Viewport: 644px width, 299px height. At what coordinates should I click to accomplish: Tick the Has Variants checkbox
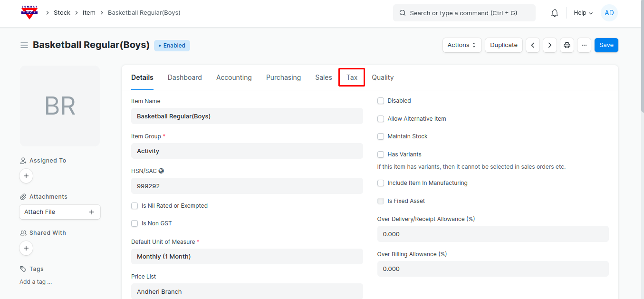[x=381, y=154]
